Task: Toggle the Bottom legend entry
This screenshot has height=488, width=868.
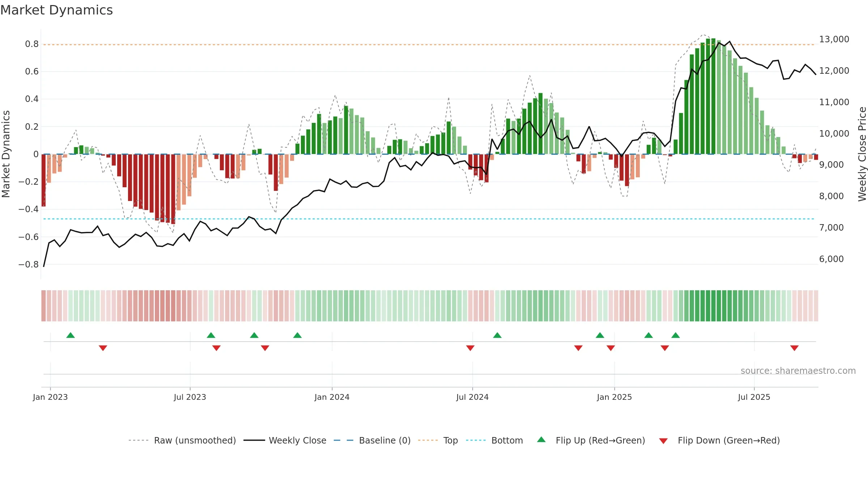Action: [x=494, y=440]
